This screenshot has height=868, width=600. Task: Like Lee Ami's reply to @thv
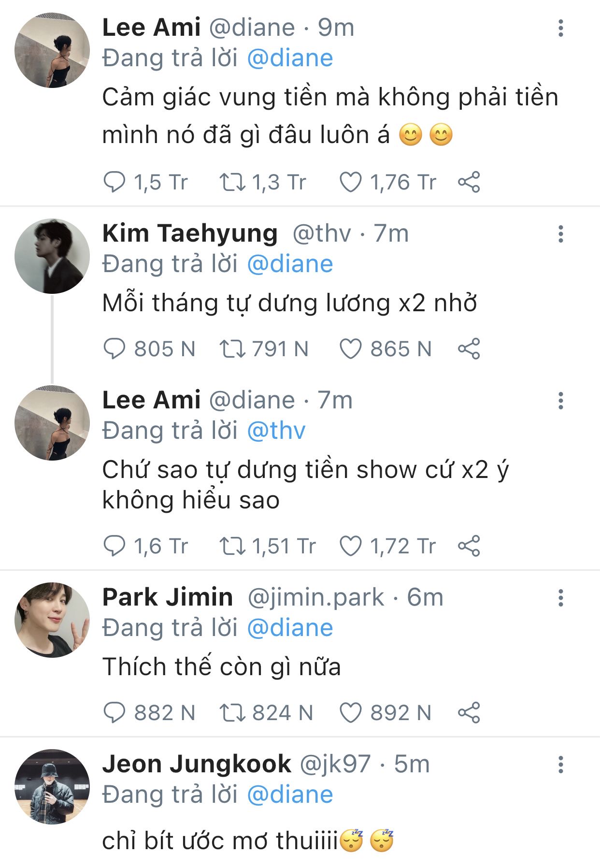click(x=351, y=546)
